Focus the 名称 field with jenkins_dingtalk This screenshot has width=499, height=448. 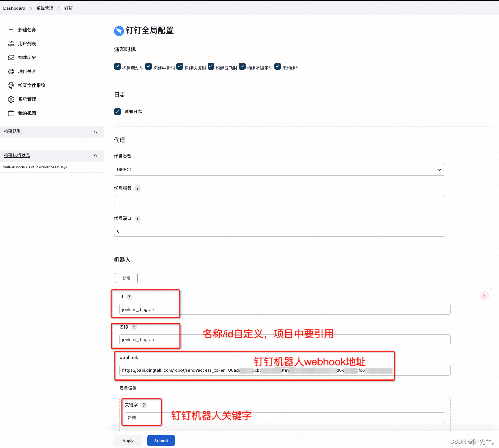pyautogui.click(x=285, y=340)
